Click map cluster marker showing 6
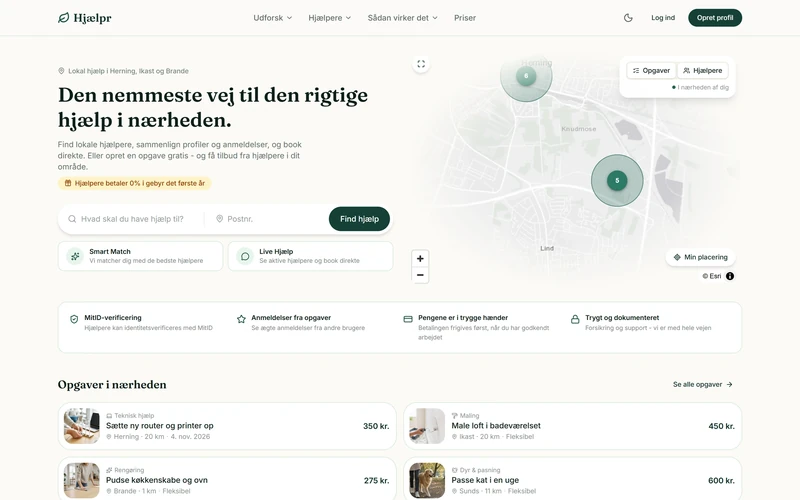 [x=526, y=76]
